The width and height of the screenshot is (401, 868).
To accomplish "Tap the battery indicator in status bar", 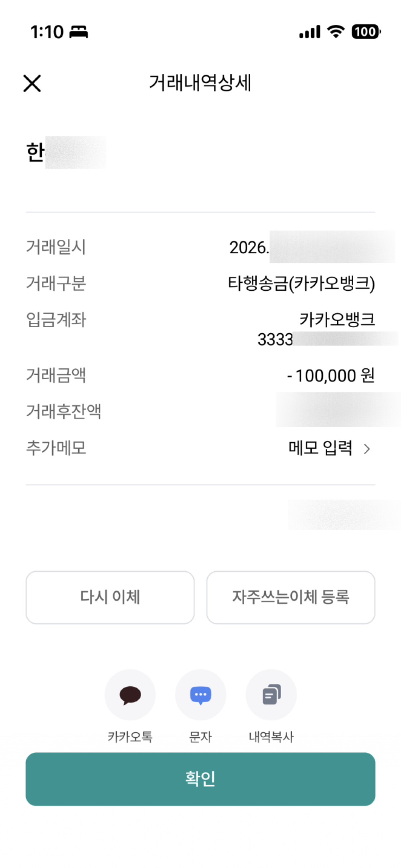I will 366,32.
